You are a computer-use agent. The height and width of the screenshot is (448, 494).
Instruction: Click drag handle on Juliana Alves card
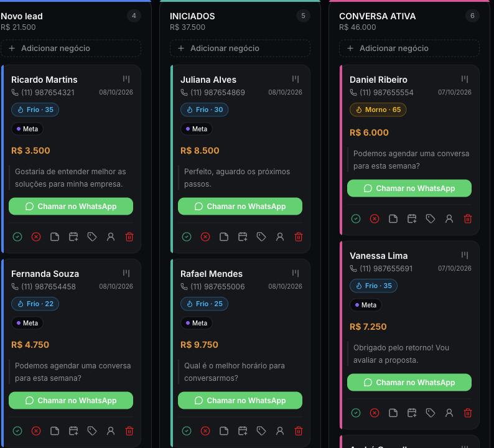296,79
